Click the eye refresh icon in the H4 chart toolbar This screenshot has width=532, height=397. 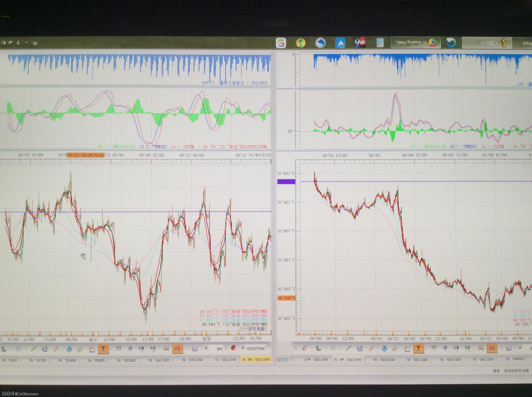(x=80, y=349)
